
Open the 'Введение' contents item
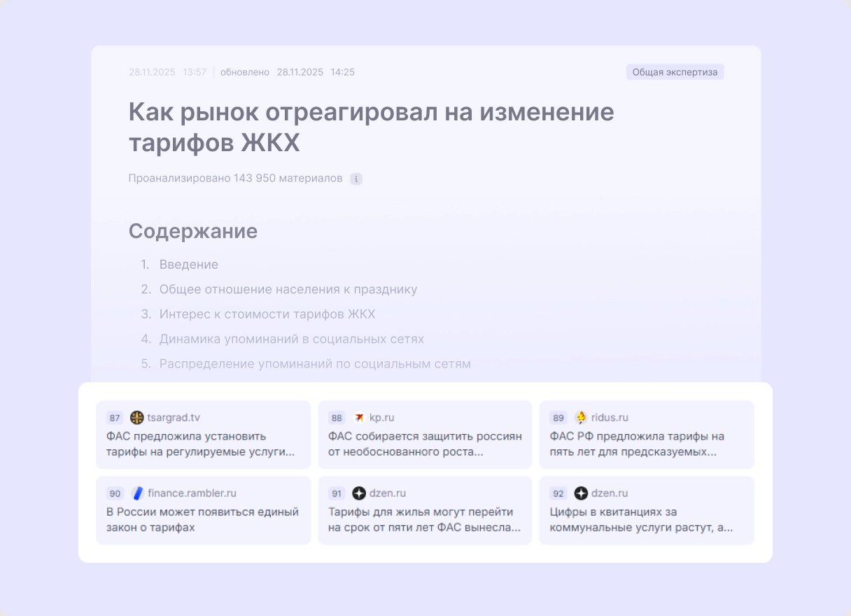(x=189, y=265)
